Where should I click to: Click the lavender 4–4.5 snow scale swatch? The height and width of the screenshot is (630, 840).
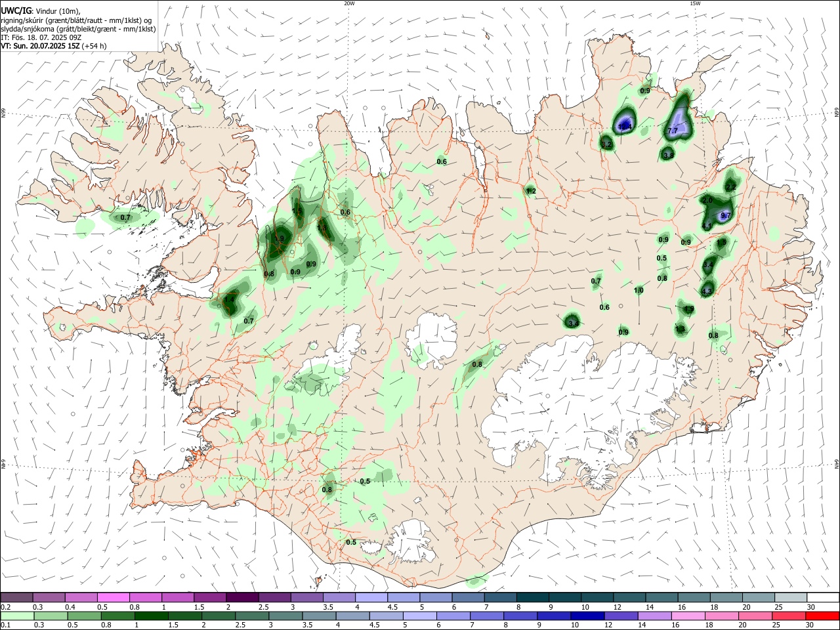tap(370, 597)
